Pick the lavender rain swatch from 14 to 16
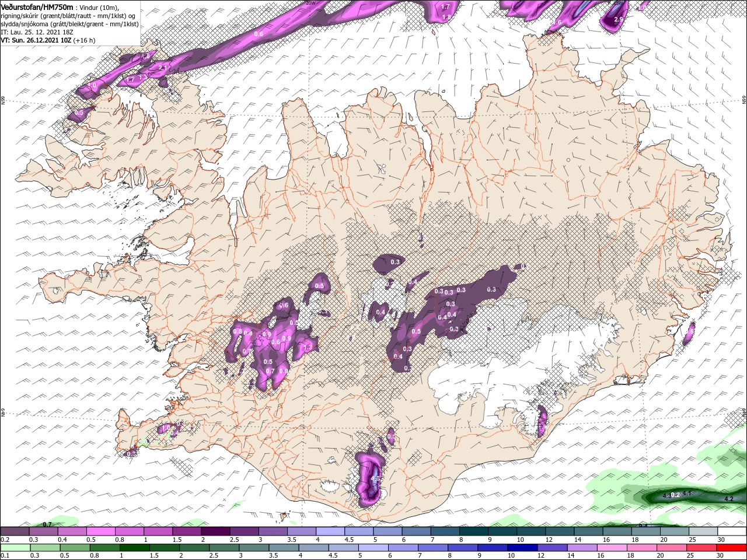 point(582,548)
